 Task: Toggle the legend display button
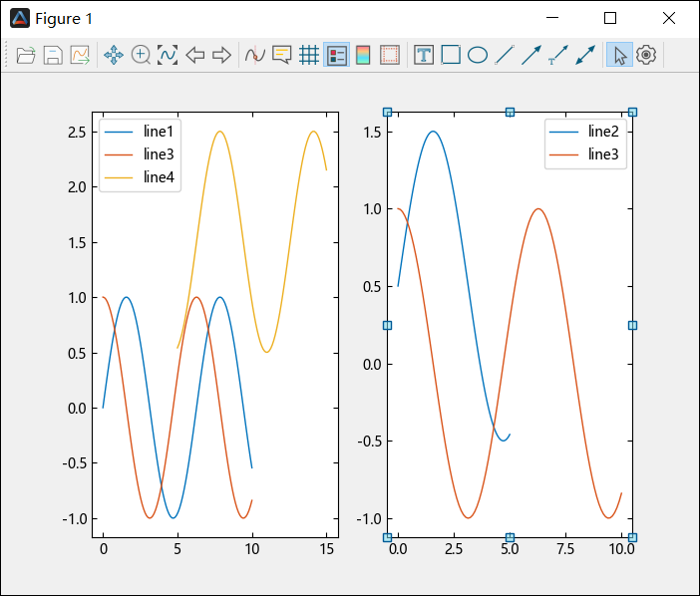tap(336, 55)
